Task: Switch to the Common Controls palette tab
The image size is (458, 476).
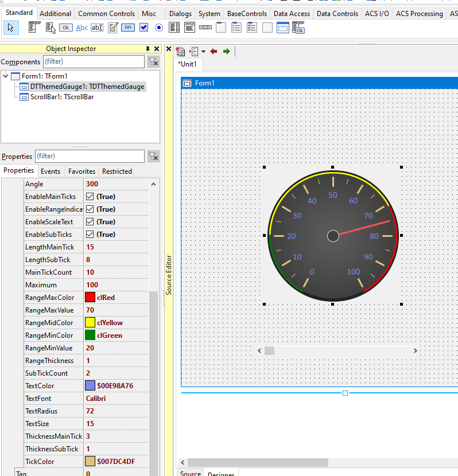Action: coord(106,14)
